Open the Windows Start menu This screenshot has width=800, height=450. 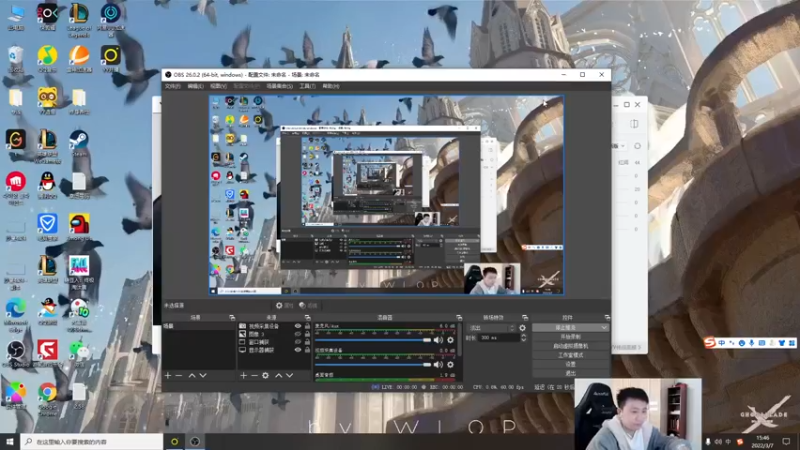(10, 441)
